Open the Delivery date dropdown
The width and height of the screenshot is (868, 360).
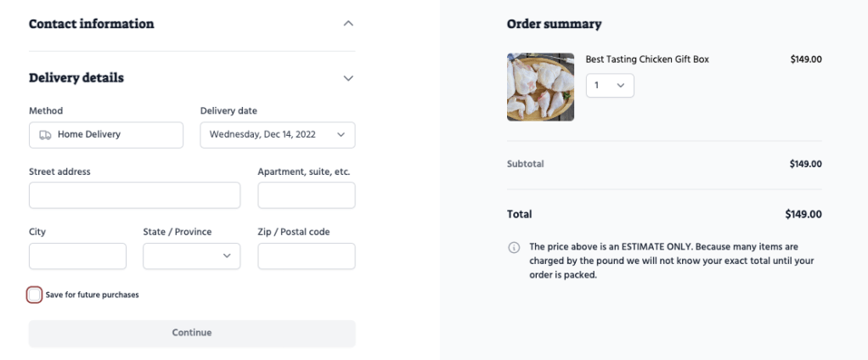[277, 135]
